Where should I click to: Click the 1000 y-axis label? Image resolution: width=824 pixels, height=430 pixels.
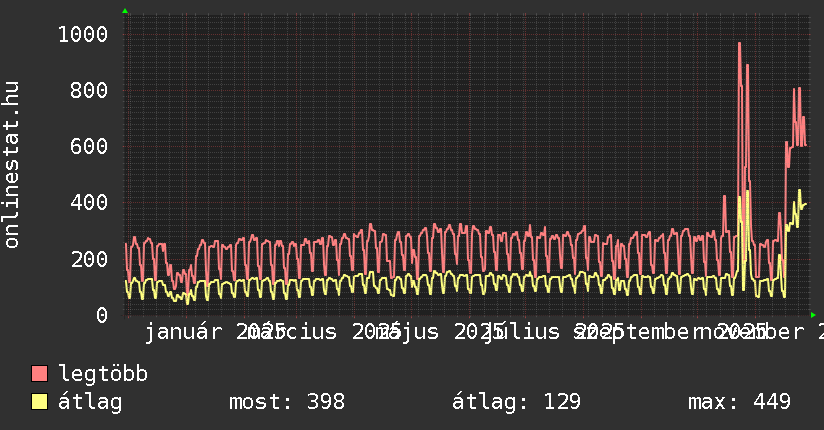pos(82,35)
